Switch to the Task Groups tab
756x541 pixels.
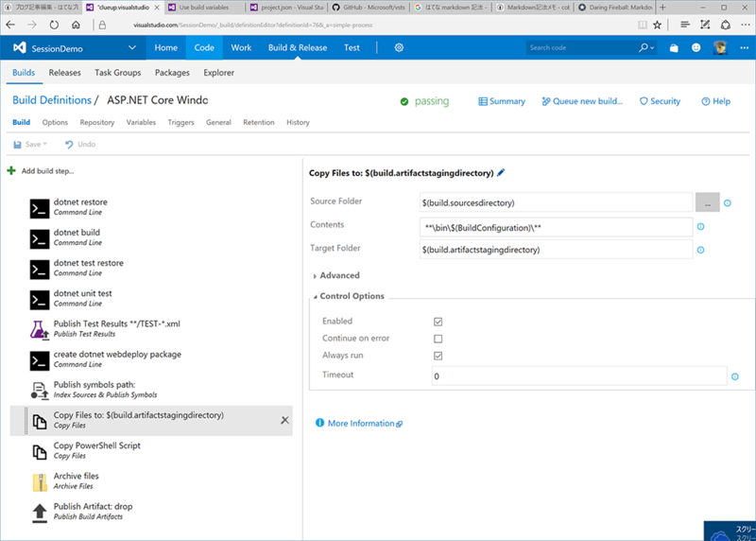pos(117,73)
